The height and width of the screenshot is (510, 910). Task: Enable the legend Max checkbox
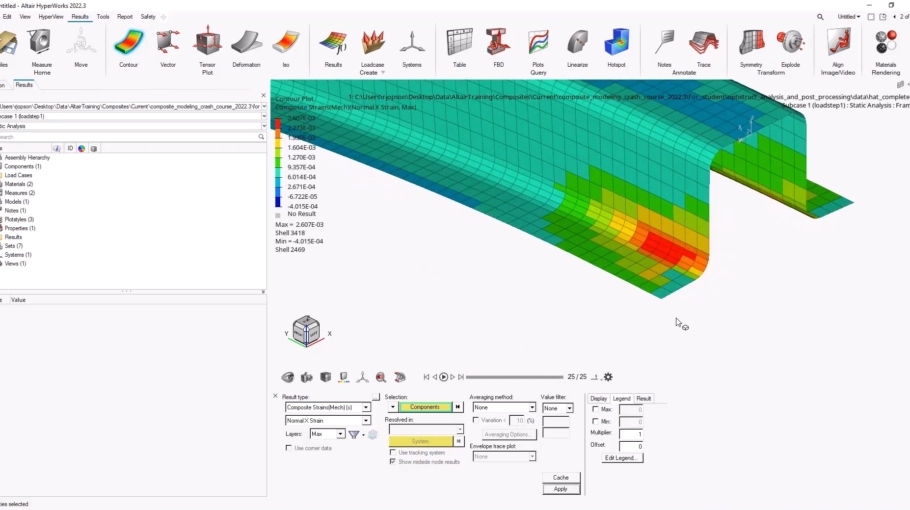coord(595,410)
